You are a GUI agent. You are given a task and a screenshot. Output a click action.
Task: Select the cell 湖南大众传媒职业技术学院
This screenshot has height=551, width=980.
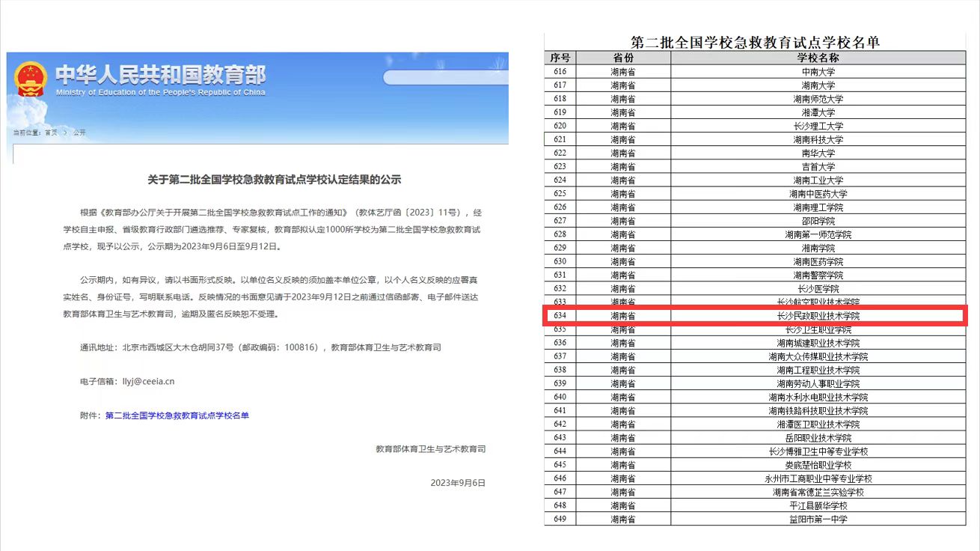point(818,356)
